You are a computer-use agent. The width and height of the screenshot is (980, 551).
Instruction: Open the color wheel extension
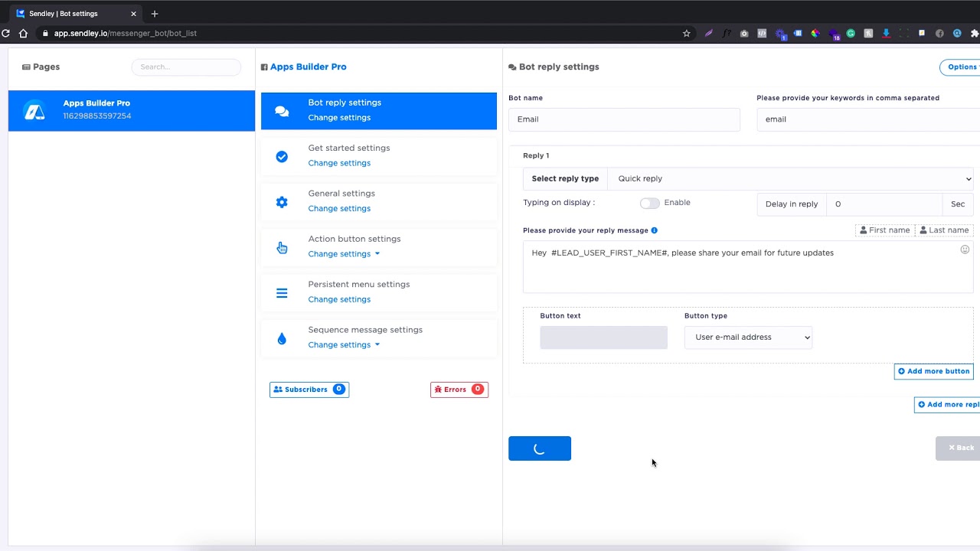[x=815, y=33]
